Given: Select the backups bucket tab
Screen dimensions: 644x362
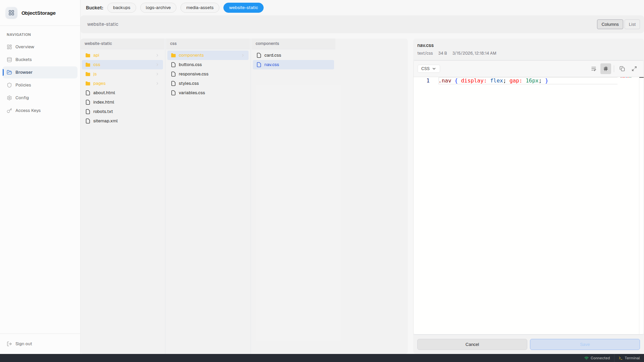Looking at the screenshot, I should pyautogui.click(x=121, y=7).
